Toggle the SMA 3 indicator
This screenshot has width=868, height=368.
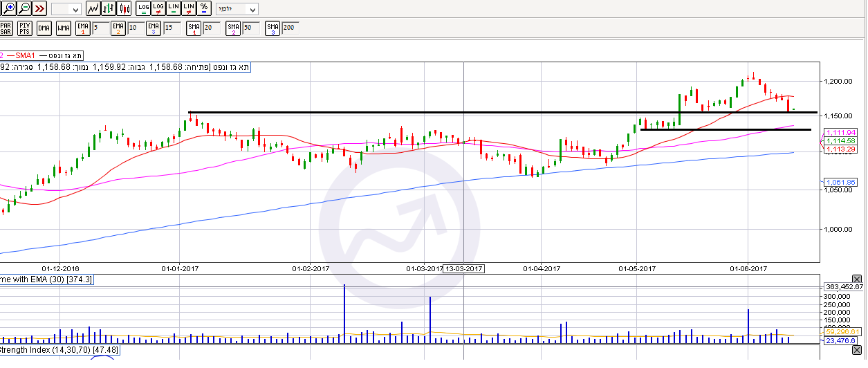click(x=273, y=28)
